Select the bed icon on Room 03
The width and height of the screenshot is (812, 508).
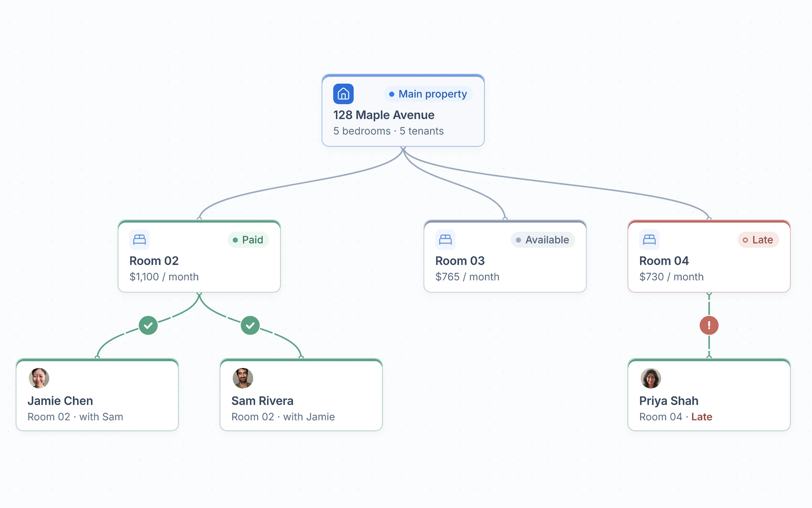coord(445,240)
